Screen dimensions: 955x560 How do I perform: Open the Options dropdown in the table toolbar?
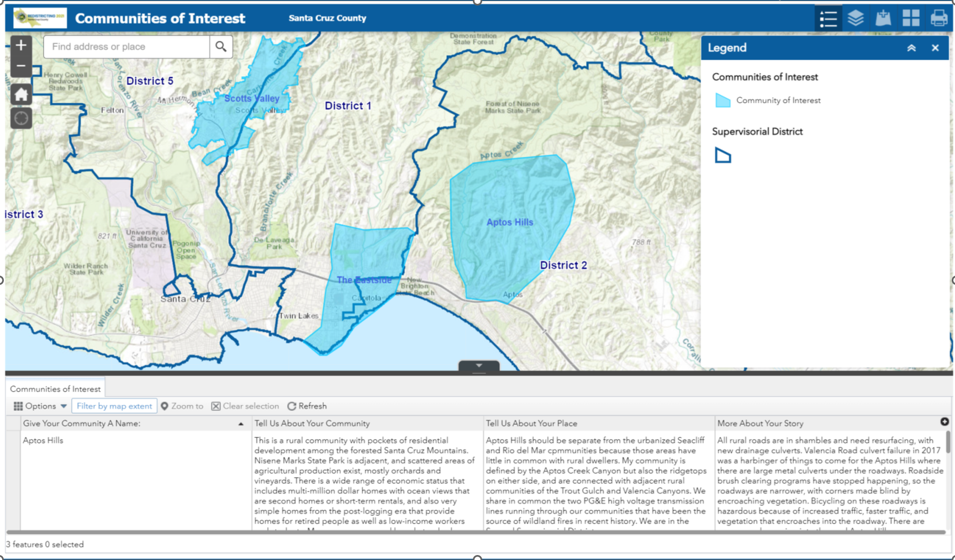pyautogui.click(x=40, y=406)
